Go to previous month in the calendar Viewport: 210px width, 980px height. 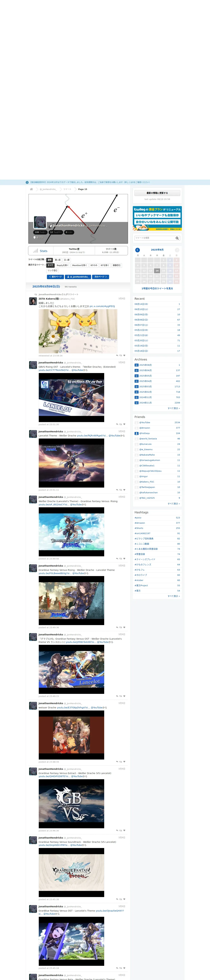click(x=138, y=250)
